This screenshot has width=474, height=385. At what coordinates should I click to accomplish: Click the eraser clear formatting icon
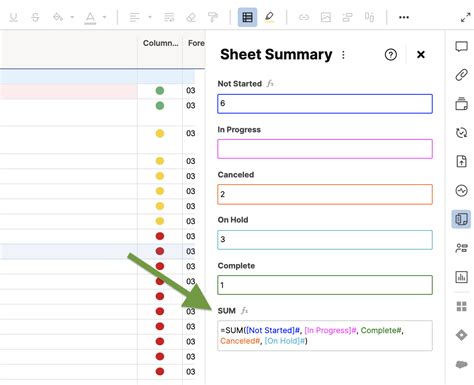pyautogui.click(x=191, y=17)
